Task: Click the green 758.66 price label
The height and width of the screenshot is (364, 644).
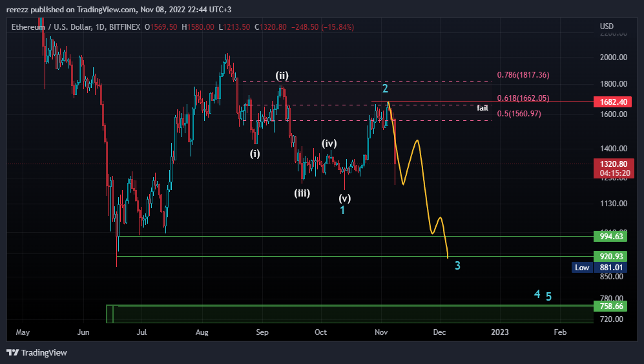Action: point(610,306)
